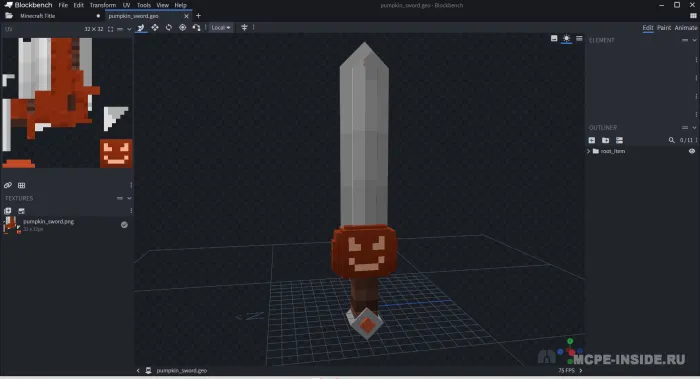Search the Outliner with magnifier icon
This screenshot has width=700, height=379.
[671, 140]
